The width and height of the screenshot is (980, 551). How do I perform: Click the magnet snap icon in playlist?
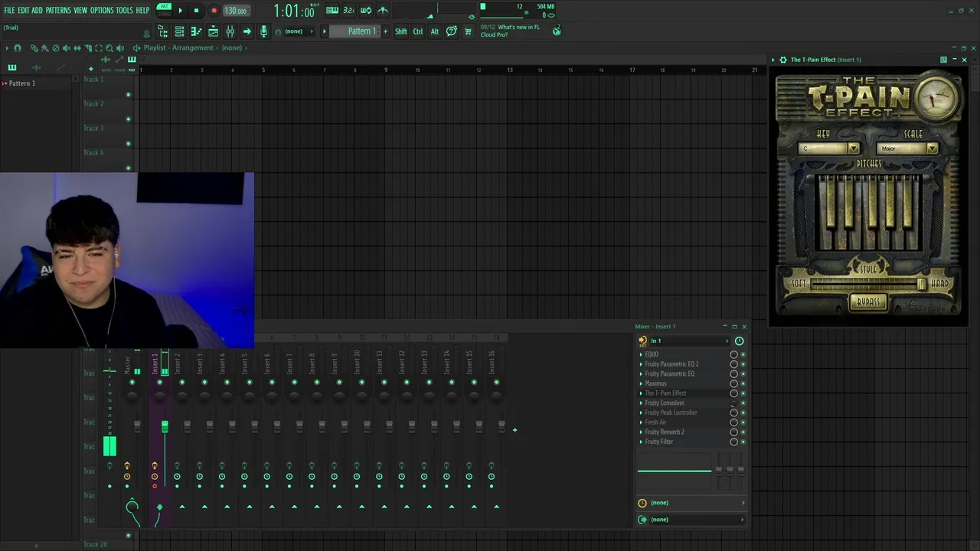[x=18, y=48]
